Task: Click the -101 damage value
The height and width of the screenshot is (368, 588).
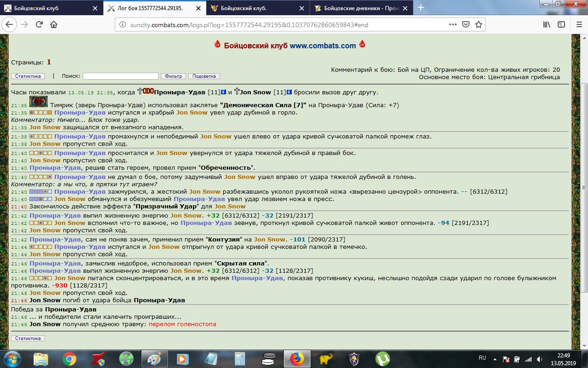Action: pyautogui.click(x=297, y=239)
